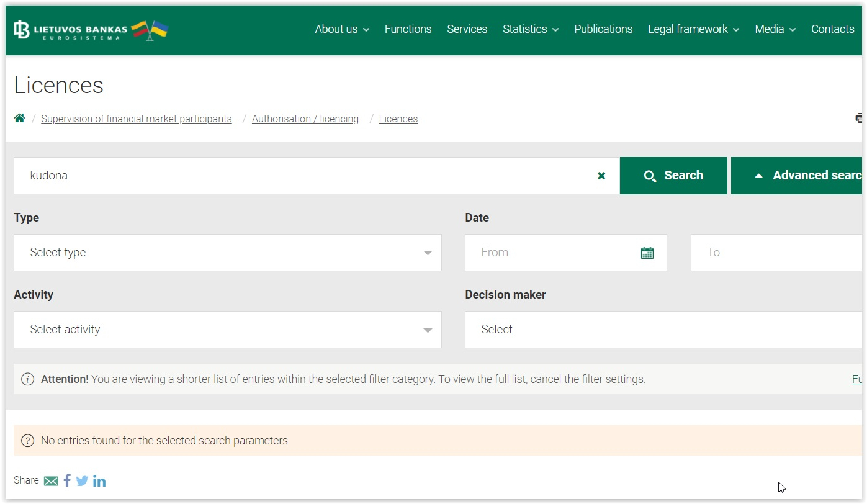Clear the search field with X icon

[601, 176]
